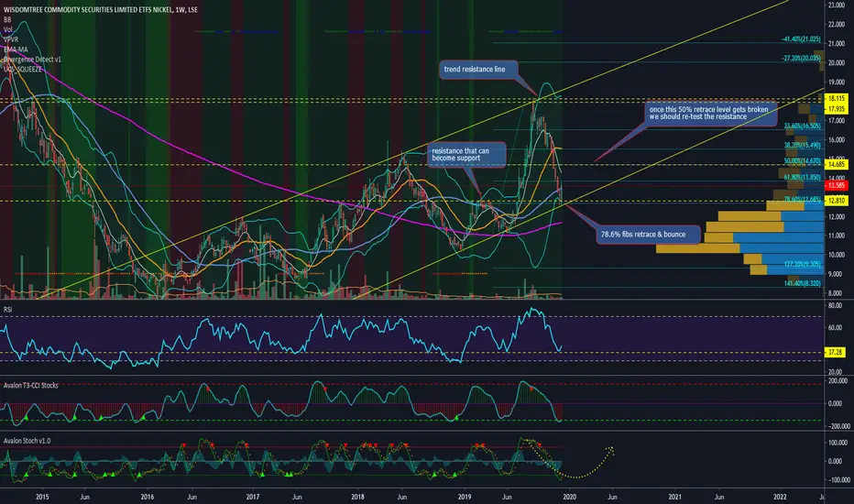Click 2016 on the time axis
Screen dimensions: 854x504
click(x=147, y=497)
